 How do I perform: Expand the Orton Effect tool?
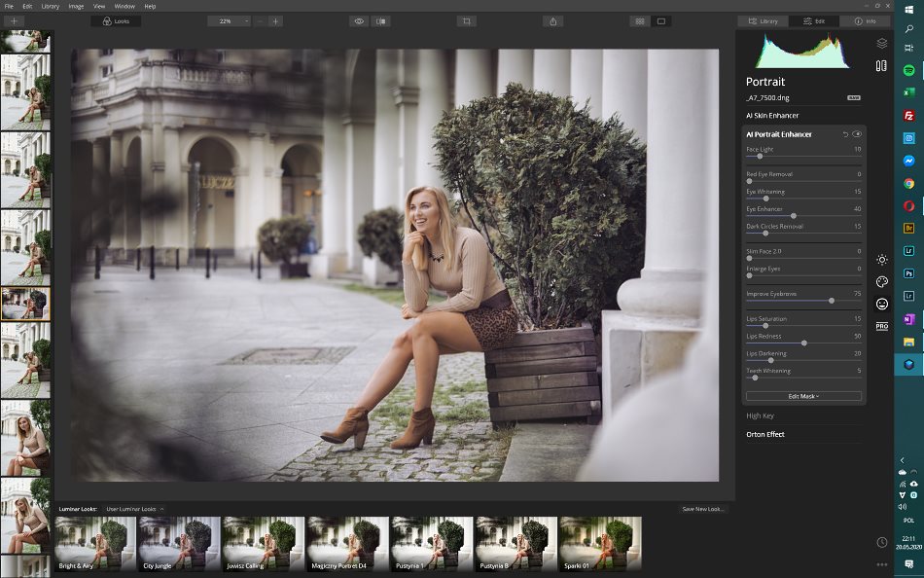click(x=765, y=434)
